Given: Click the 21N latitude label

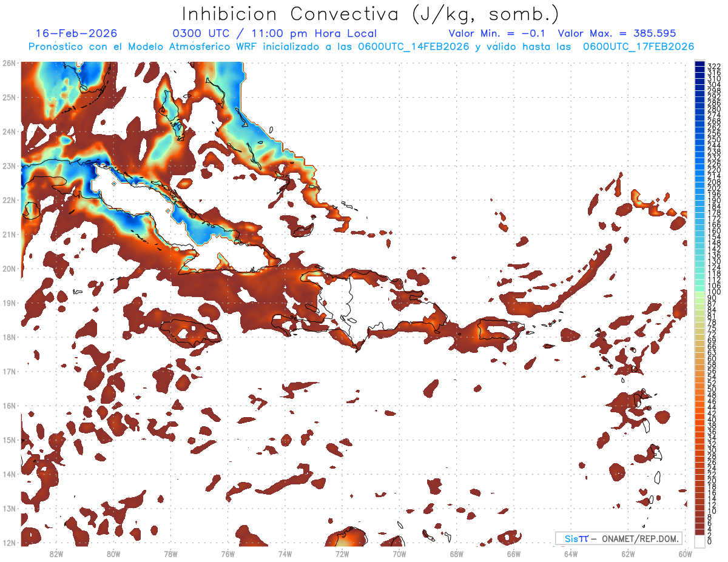Looking at the screenshot, I should (9, 234).
